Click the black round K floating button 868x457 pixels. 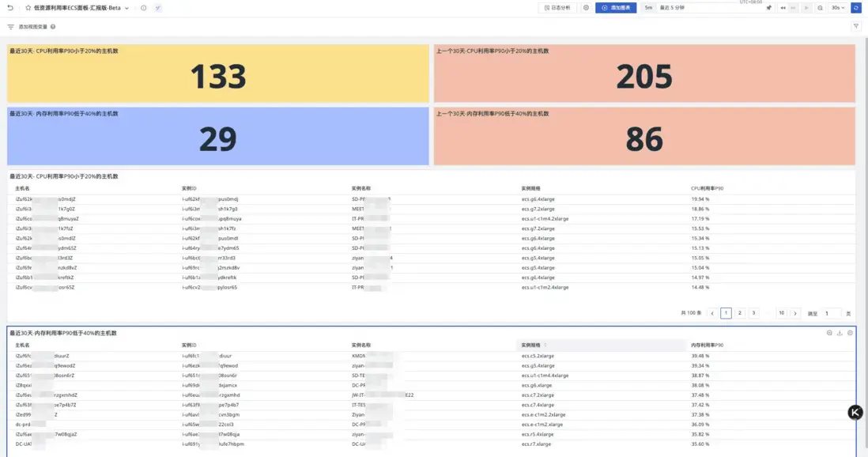(x=855, y=412)
